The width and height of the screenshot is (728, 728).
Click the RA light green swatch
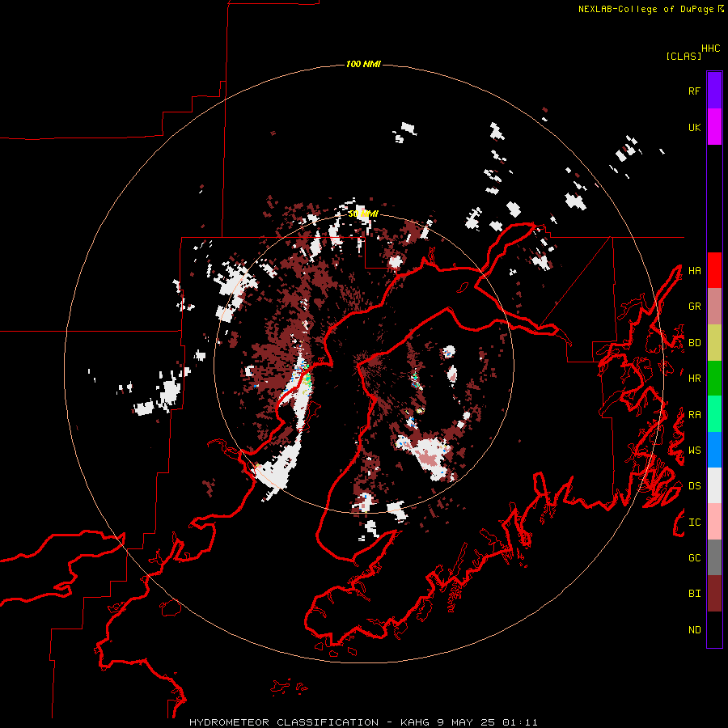click(714, 414)
